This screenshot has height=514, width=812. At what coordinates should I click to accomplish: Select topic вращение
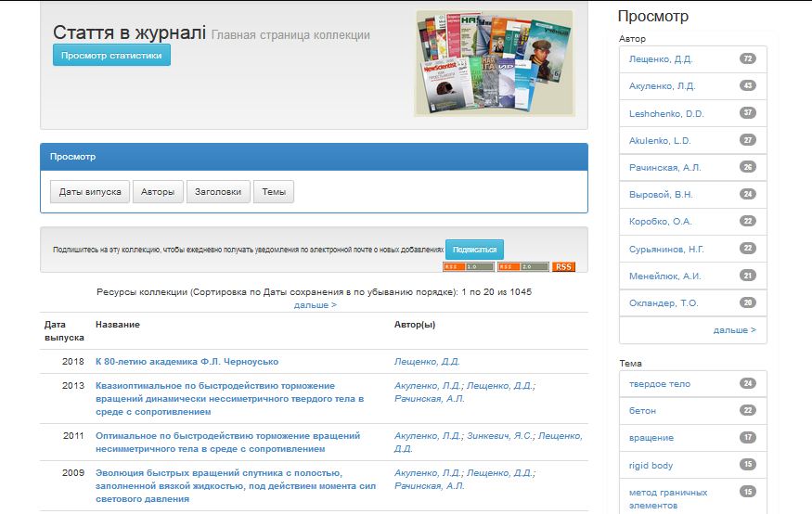pyautogui.click(x=651, y=437)
